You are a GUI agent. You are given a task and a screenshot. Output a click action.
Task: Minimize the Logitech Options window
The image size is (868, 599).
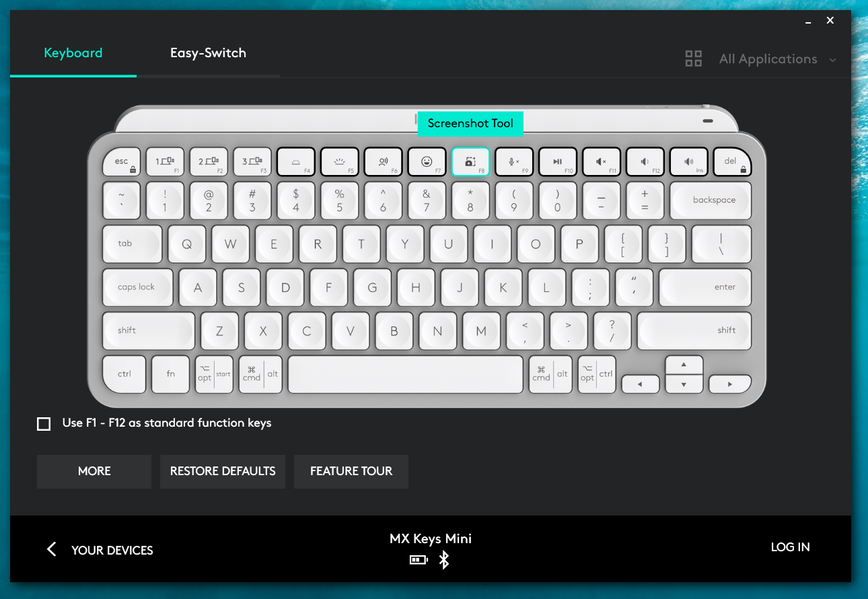[x=808, y=22]
